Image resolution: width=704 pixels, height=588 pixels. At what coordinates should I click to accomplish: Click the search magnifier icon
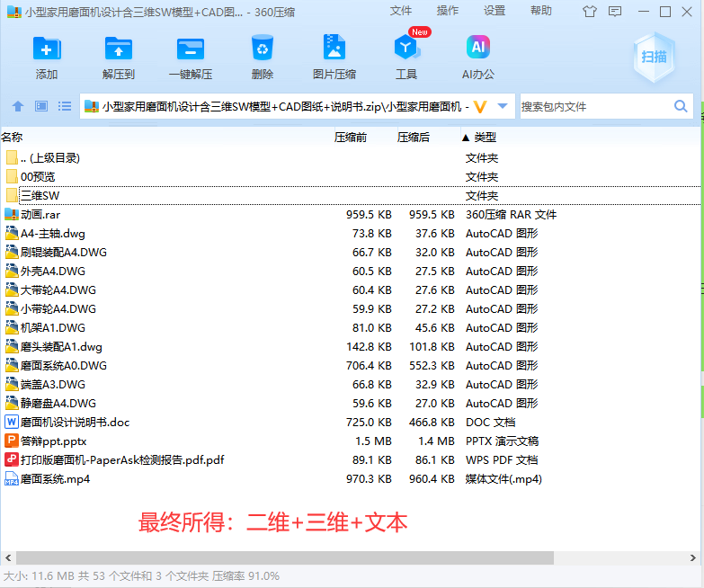click(681, 106)
